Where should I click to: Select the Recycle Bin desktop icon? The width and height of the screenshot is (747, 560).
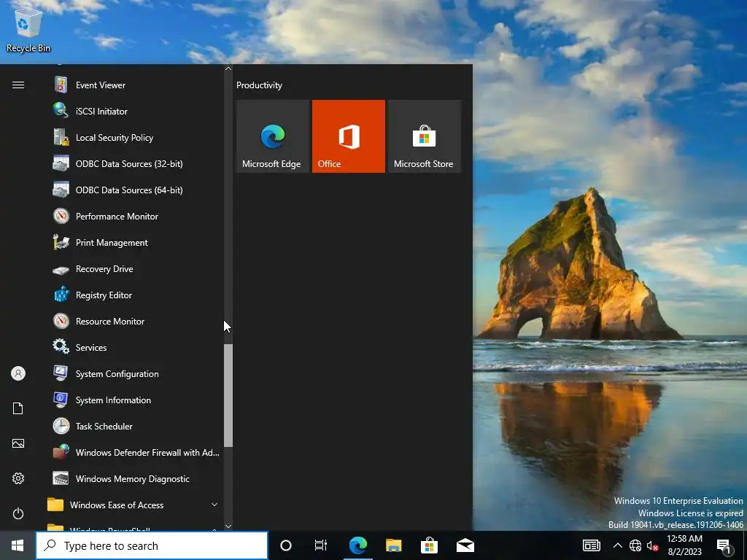[28, 30]
